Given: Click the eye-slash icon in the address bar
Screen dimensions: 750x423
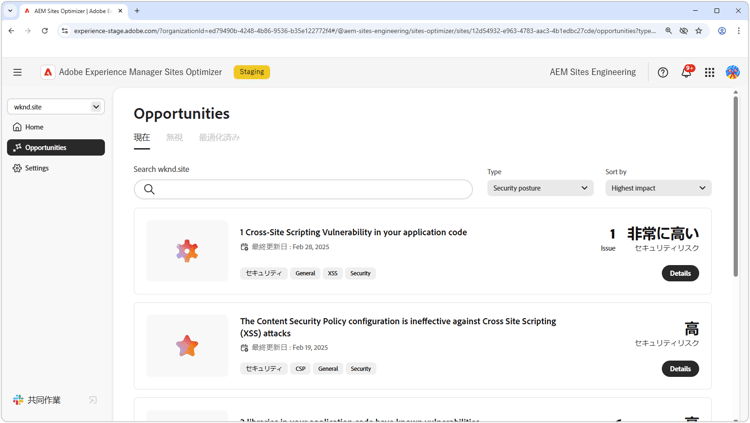Looking at the screenshot, I should (x=684, y=31).
